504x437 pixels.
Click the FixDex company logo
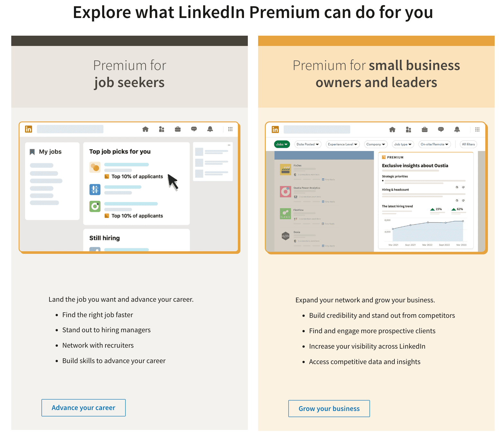click(x=286, y=169)
